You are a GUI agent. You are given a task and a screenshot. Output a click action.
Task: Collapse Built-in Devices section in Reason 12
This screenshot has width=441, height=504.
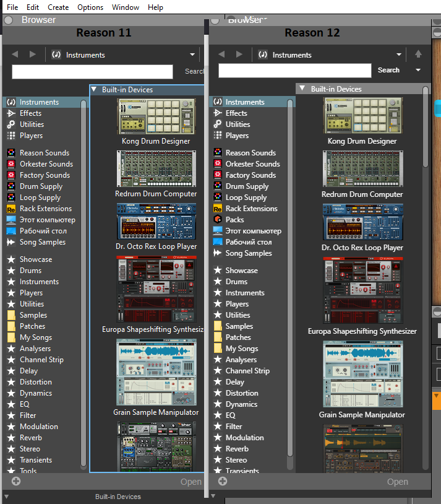302,89
